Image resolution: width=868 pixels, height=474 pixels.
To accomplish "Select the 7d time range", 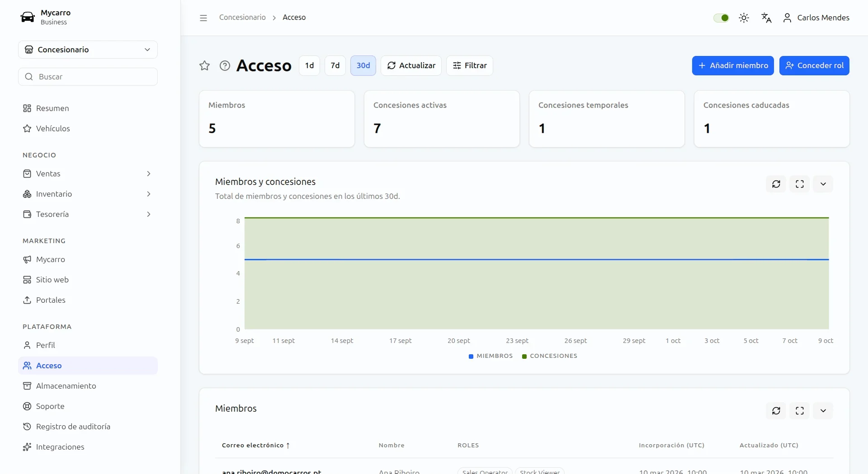I will pyautogui.click(x=335, y=66).
